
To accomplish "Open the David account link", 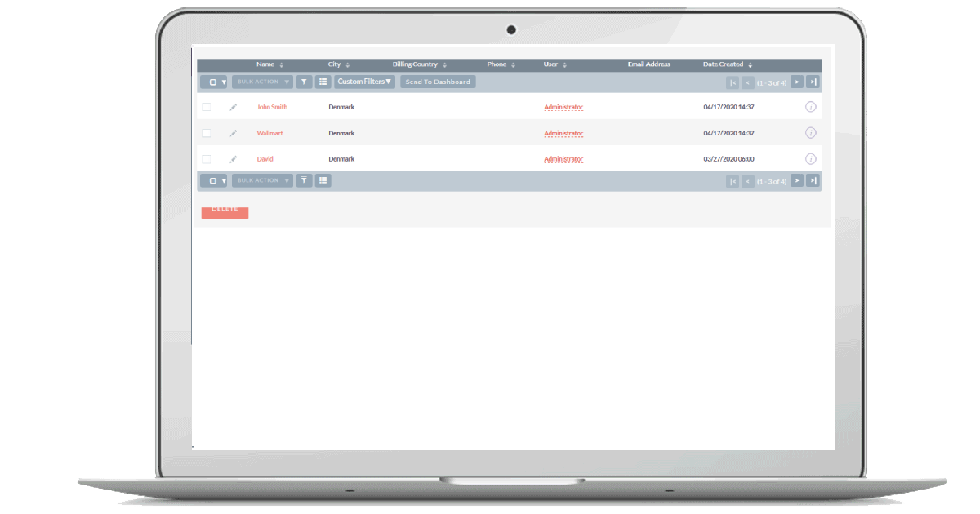I will (x=265, y=159).
